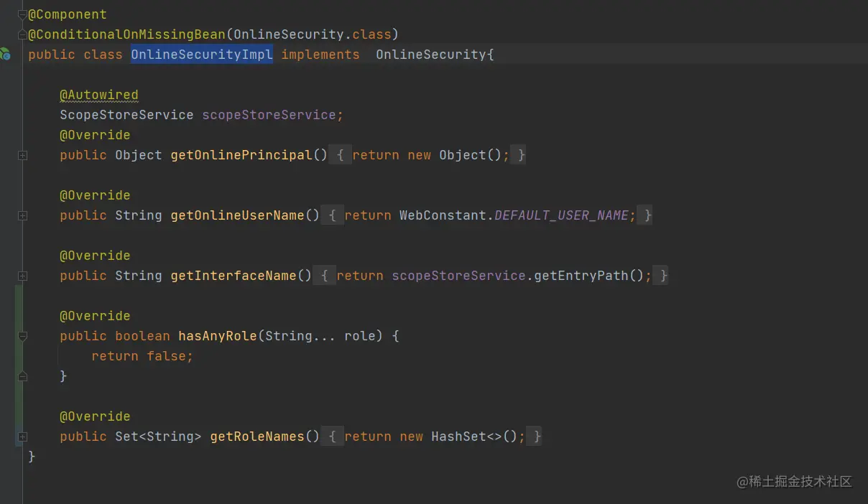Click the @Override above getRoleNames

click(95, 416)
